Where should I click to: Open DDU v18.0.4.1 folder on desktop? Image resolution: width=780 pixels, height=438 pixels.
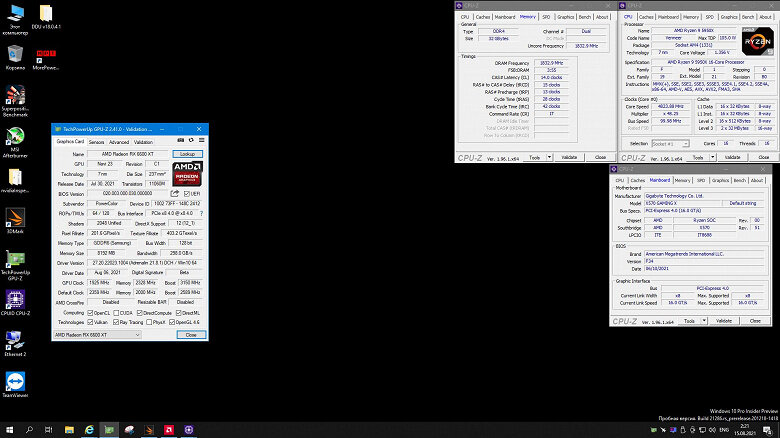pyautogui.click(x=46, y=16)
